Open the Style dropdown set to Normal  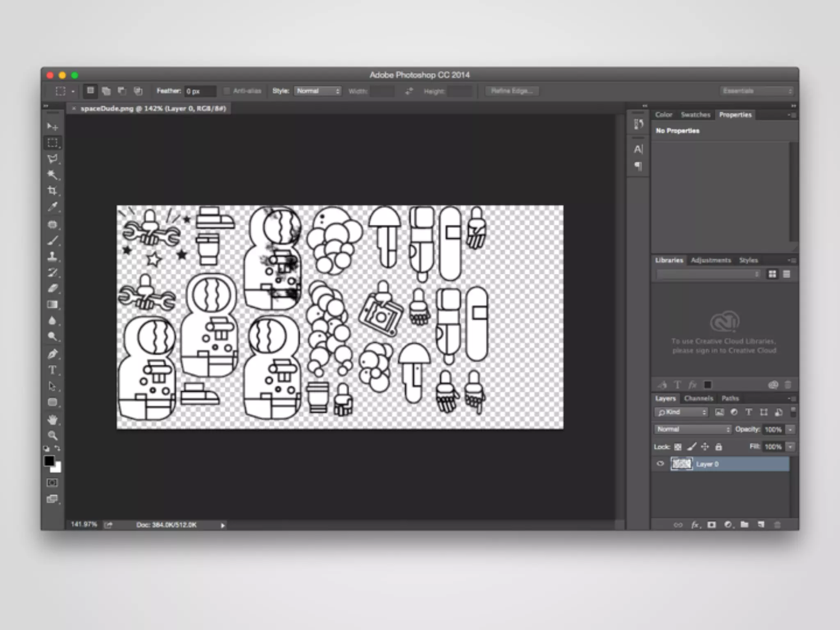pyautogui.click(x=318, y=91)
